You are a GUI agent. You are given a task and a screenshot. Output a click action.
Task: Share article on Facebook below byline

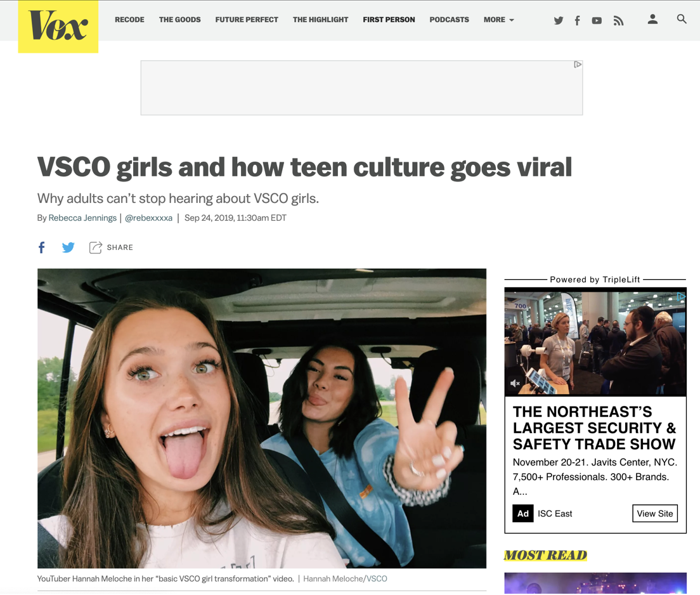[41, 247]
